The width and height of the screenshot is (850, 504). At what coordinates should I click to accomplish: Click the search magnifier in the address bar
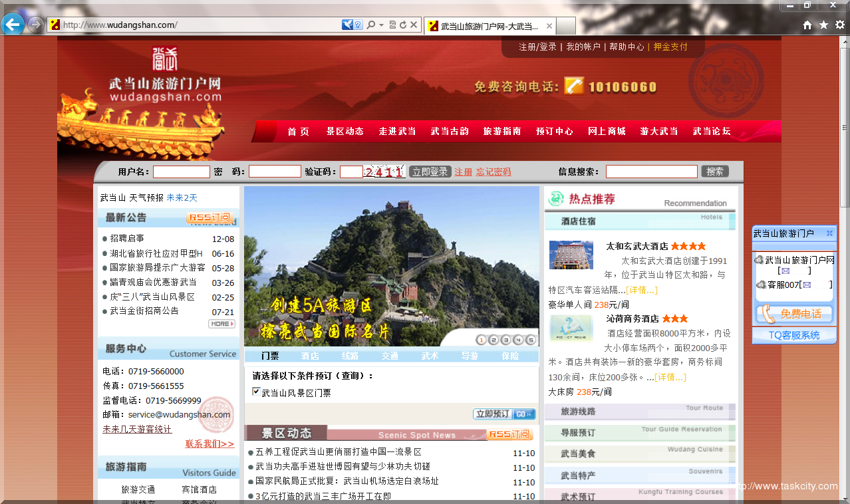click(371, 25)
